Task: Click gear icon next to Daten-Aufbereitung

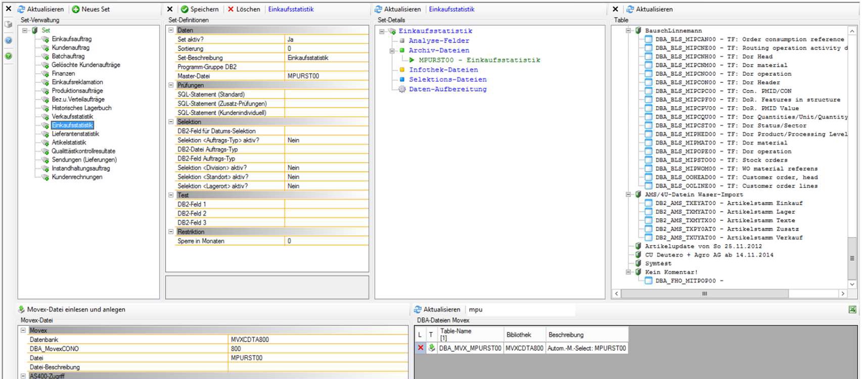Action: (402, 89)
